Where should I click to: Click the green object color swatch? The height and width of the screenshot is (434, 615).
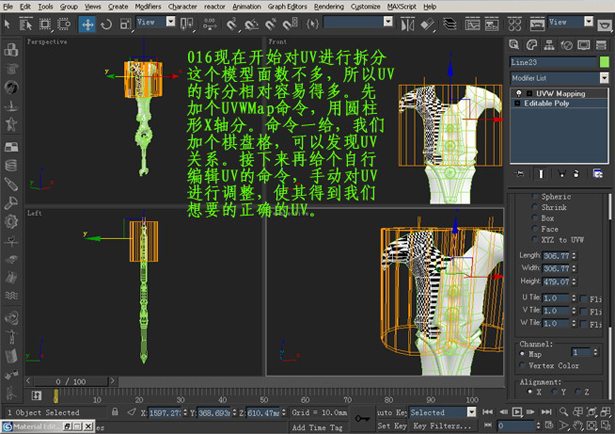click(x=604, y=62)
